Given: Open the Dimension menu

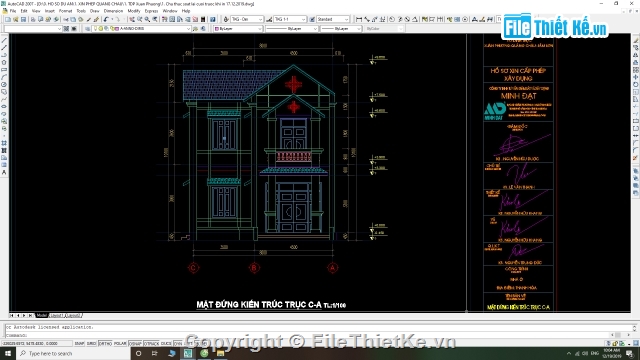Looking at the screenshot, I should pyautogui.click(x=113, y=11).
